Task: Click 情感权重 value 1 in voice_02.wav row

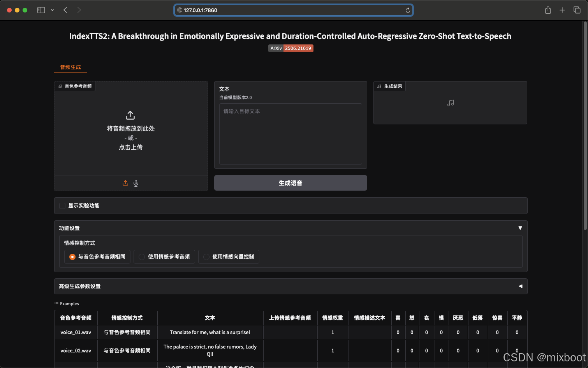Action: [333, 350]
